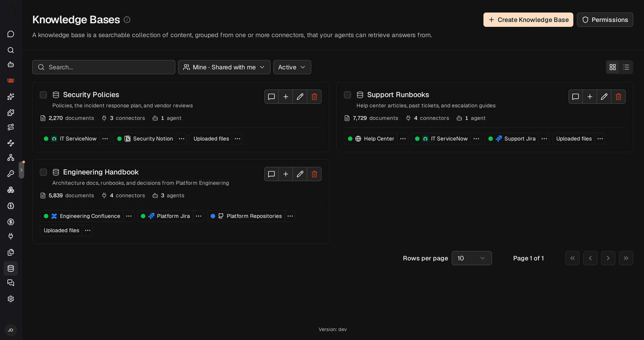Open the search icon in sidebar
This screenshot has width=644, height=340.
click(x=11, y=50)
